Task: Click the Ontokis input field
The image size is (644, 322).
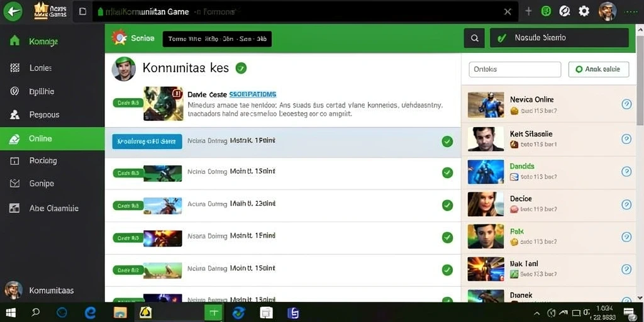Action: [514, 69]
